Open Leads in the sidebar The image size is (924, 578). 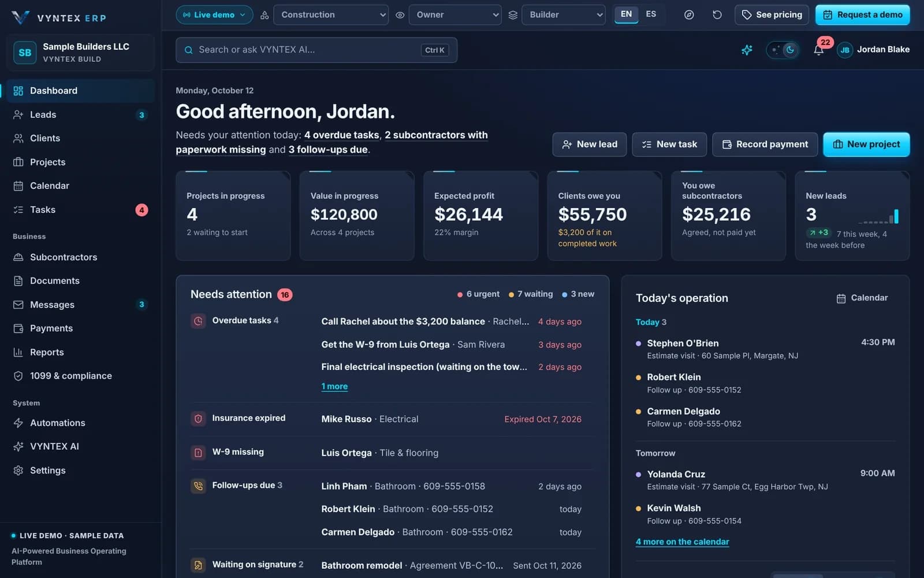[x=80, y=114]
